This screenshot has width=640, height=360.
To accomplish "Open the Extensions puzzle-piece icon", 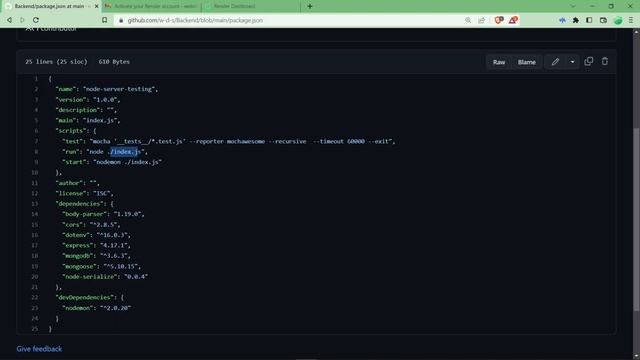I will coord(576,20).
